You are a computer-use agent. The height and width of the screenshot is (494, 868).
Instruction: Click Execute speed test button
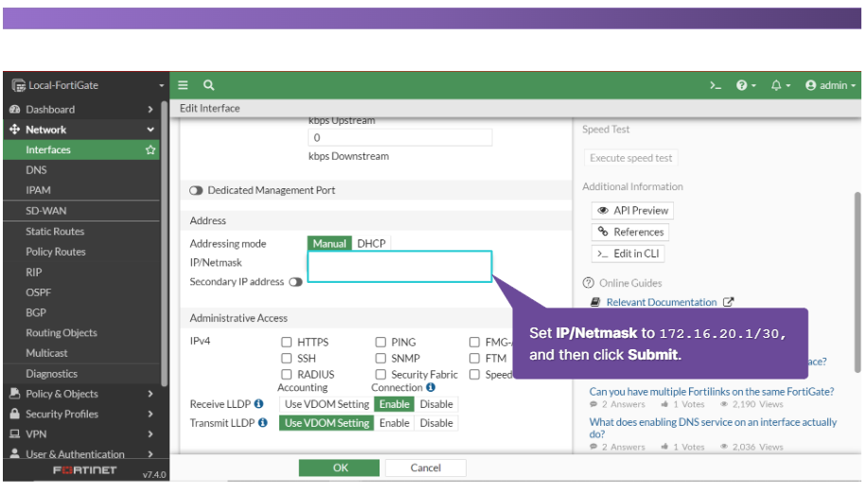[631, 158]
